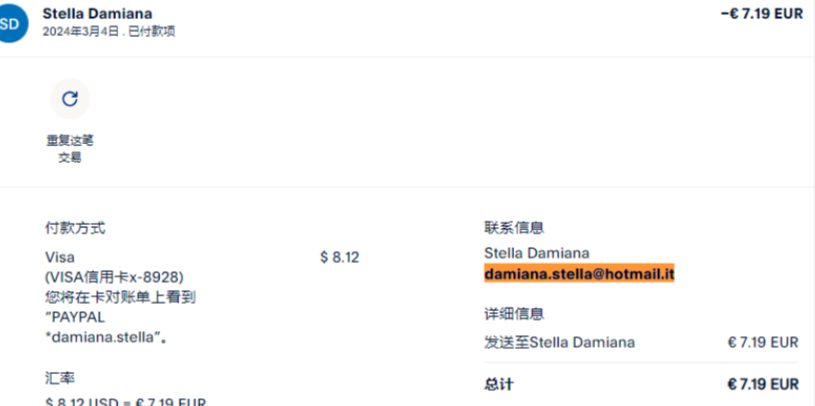This screenshot has width=815, height=406.
Task: Click the SD avatar initials icon
Action: tap(8, 24)
